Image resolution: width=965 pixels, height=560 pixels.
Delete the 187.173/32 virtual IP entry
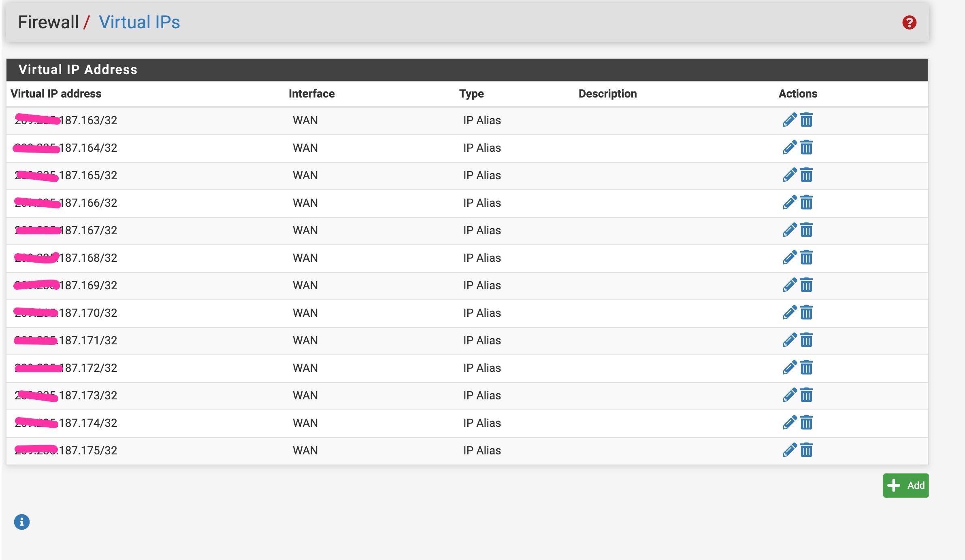tap(806, 395)
